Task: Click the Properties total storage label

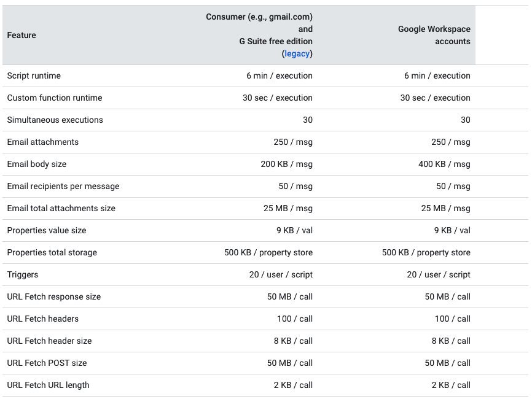Action: [52, 252]
